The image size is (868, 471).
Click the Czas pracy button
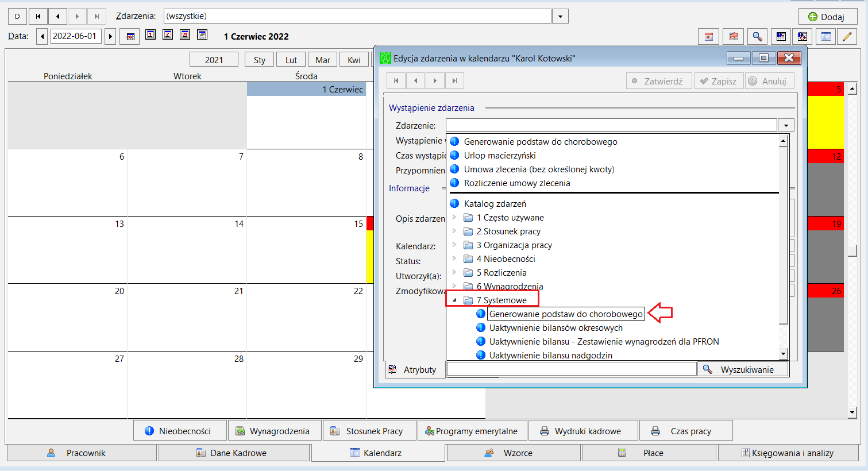pyautogui.click(x=686, y=431)
